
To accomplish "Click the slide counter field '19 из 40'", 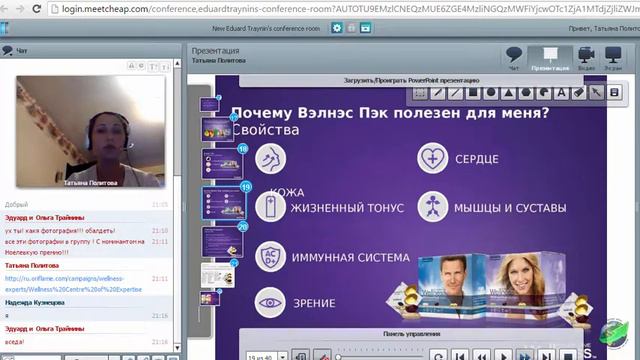I will [261, 357].
